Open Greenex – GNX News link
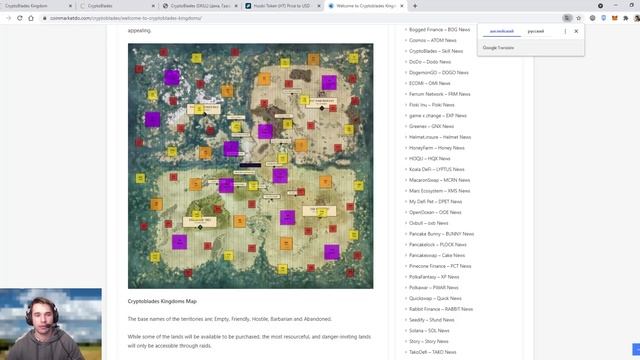 pyautogui.click(x=431, y=126)
